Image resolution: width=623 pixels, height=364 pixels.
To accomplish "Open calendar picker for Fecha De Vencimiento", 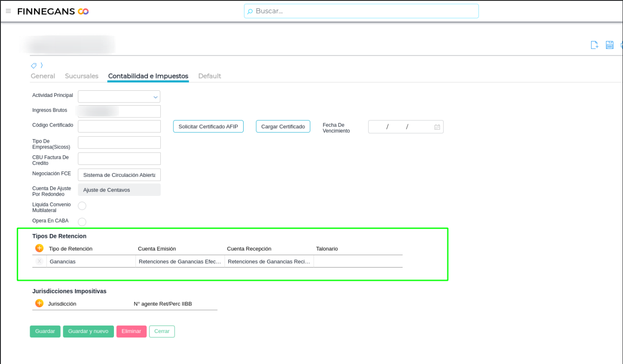I will [x=437, y=127].
